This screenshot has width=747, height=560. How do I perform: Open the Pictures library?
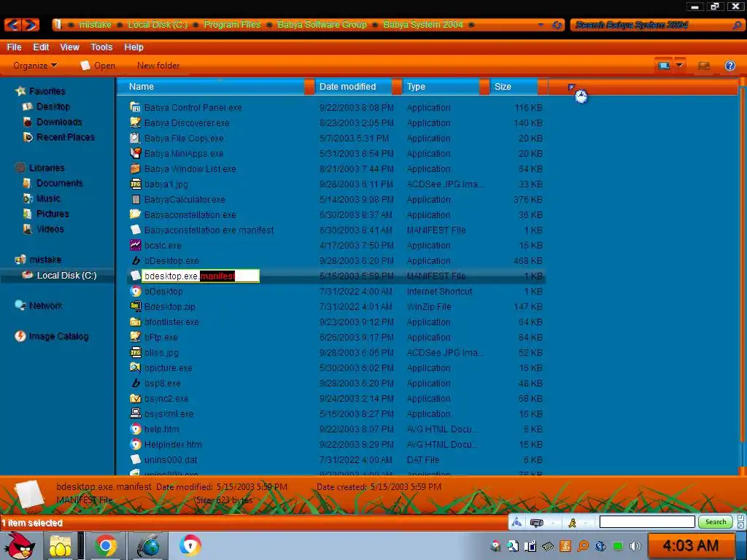click(53, 214)
